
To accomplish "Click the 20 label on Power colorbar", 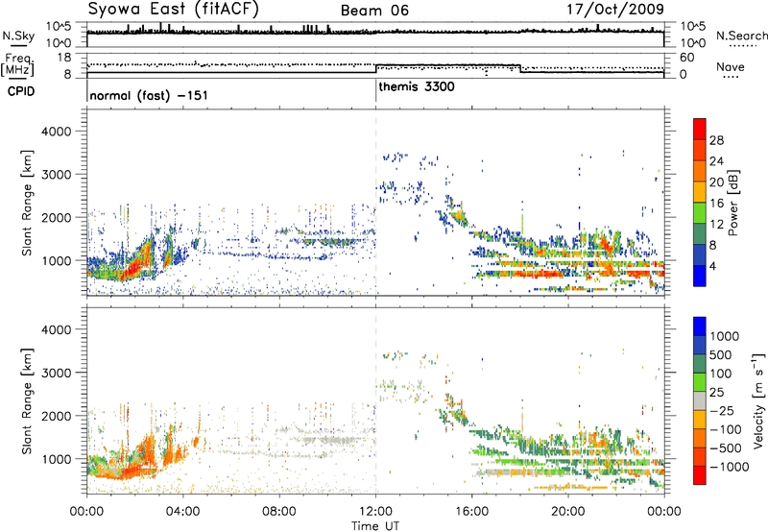I will [716, 182].
